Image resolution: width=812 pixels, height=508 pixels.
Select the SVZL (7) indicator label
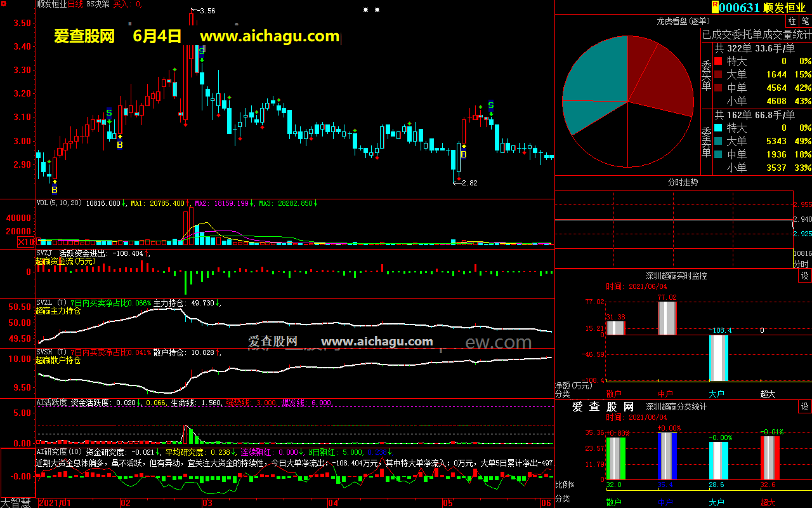coord(52,303)
